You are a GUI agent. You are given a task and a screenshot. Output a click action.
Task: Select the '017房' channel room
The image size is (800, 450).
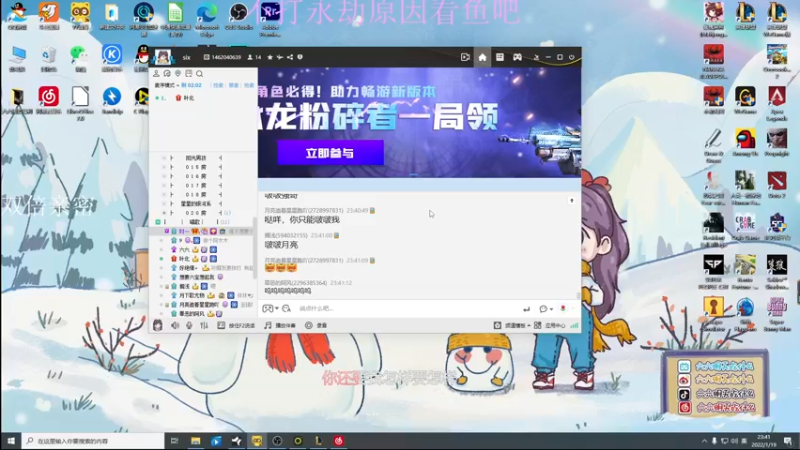pos(195,185)
